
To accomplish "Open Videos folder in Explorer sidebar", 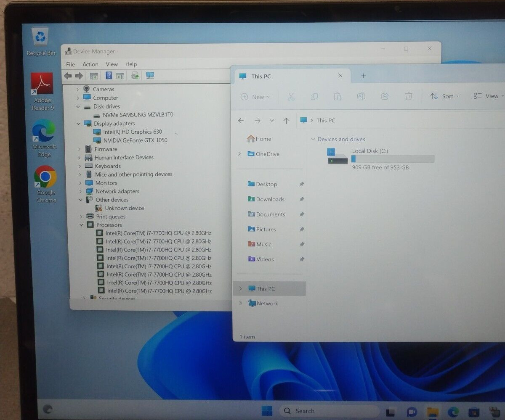I will click(x=261, y=259).
